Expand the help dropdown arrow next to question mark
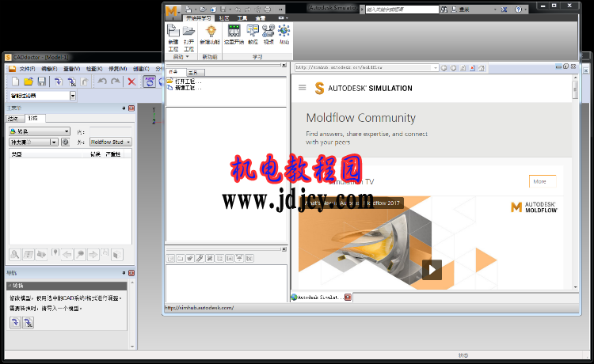 click(525, 9)
